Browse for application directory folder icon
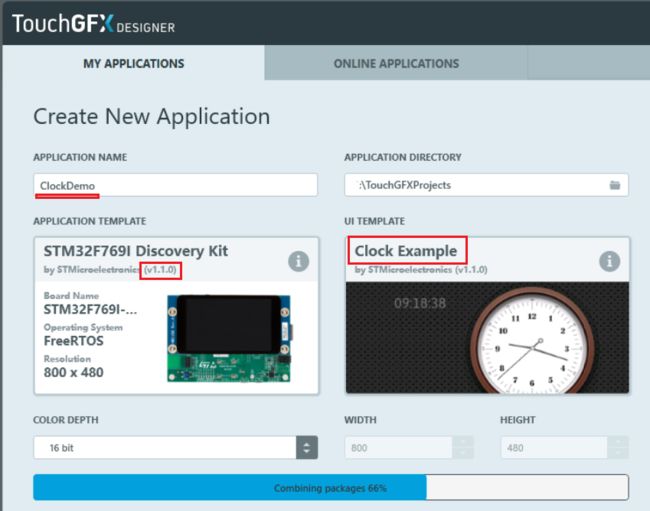 615,185
